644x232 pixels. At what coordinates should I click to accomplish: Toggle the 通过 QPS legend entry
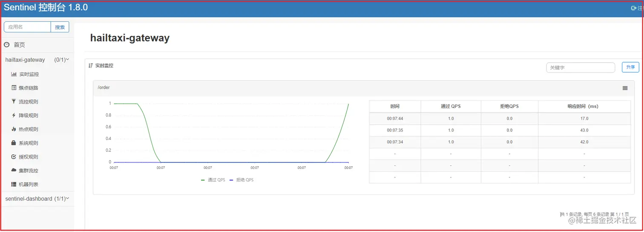coord(213,180)
